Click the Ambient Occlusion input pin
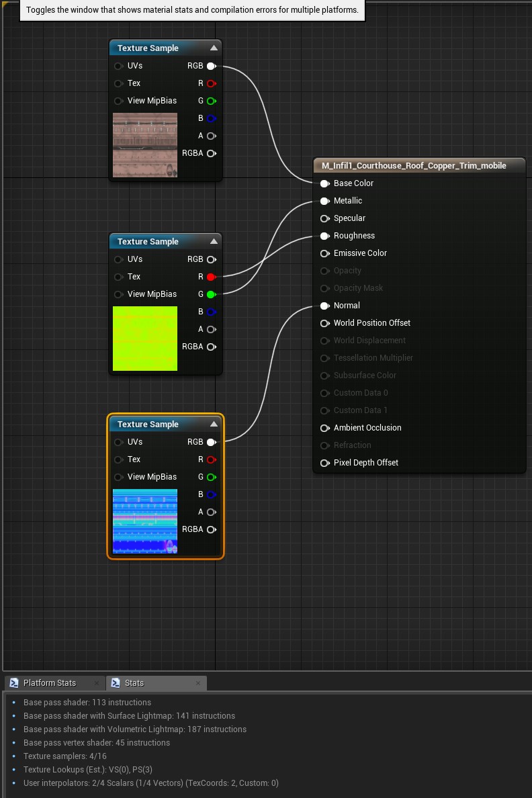Screen dimensions: 532x798 coord(324,428)
